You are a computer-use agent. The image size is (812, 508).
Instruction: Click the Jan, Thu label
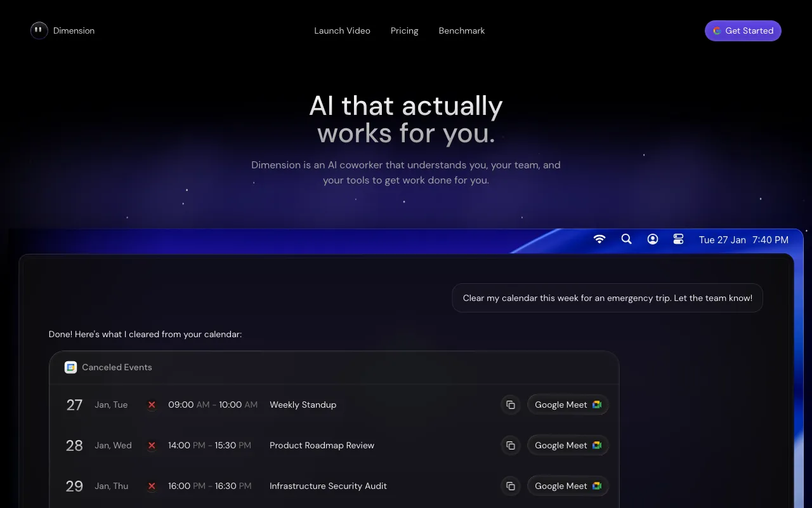(111, 486)
